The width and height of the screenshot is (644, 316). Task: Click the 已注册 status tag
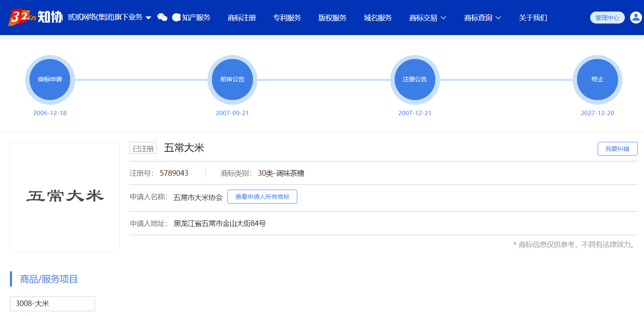[143, 148]
